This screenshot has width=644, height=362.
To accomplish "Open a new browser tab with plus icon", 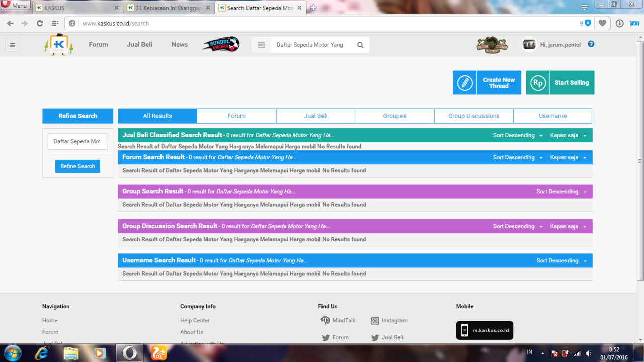I will [313, 8].
